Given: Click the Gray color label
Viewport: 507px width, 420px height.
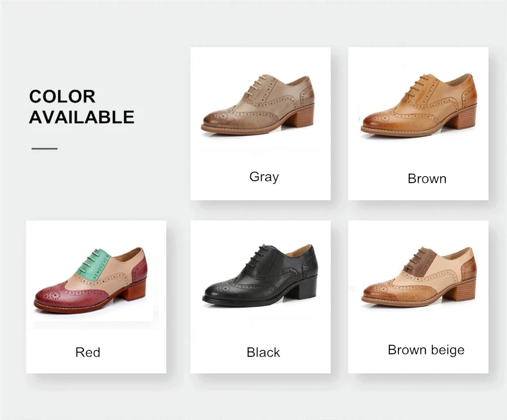Looking at the screenshot, I should [264, 177].
